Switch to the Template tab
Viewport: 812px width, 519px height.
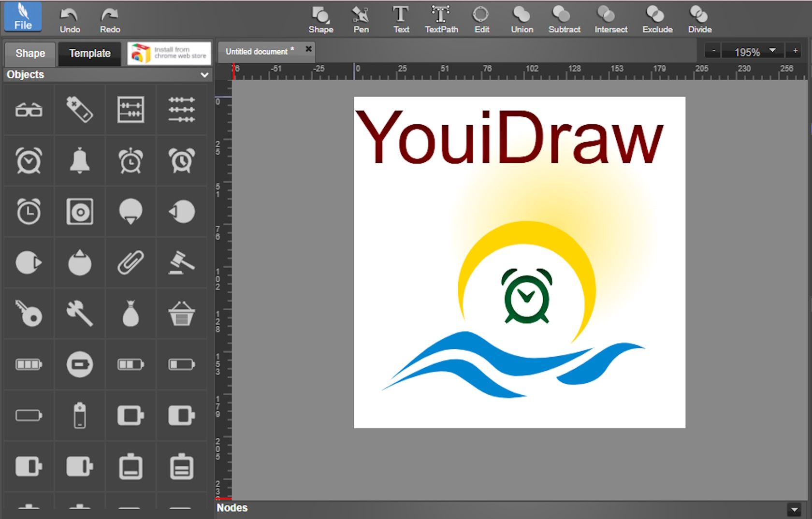89,54
